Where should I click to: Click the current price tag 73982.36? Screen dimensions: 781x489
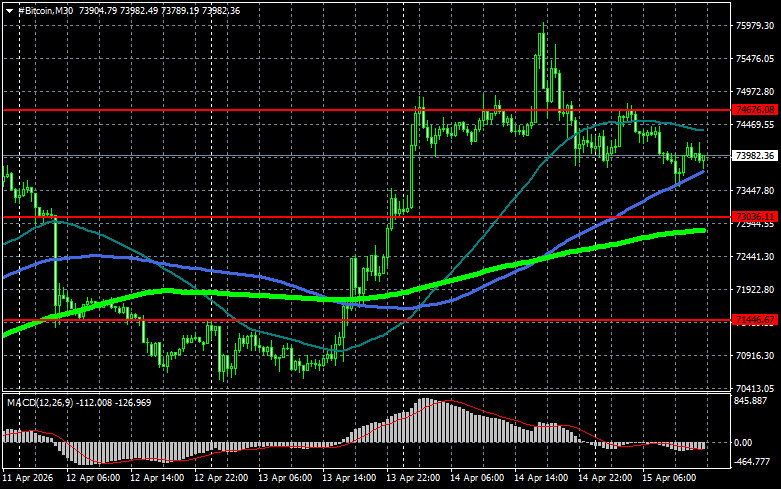click(755, 156)
